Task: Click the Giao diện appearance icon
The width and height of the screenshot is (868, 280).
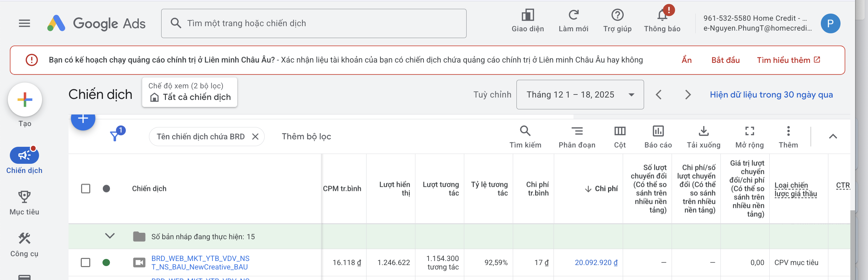Action: tap(528, 15)
